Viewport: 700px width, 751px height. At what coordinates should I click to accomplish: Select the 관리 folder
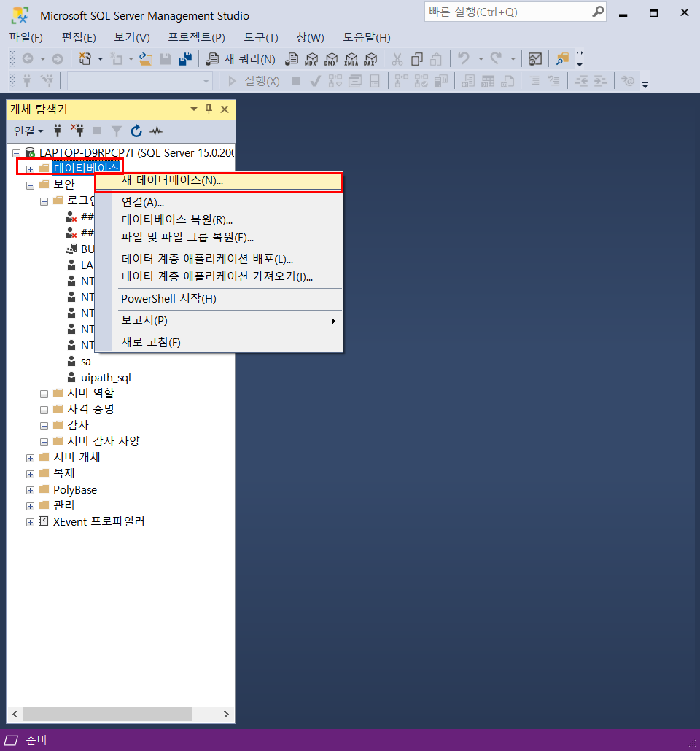63,506
